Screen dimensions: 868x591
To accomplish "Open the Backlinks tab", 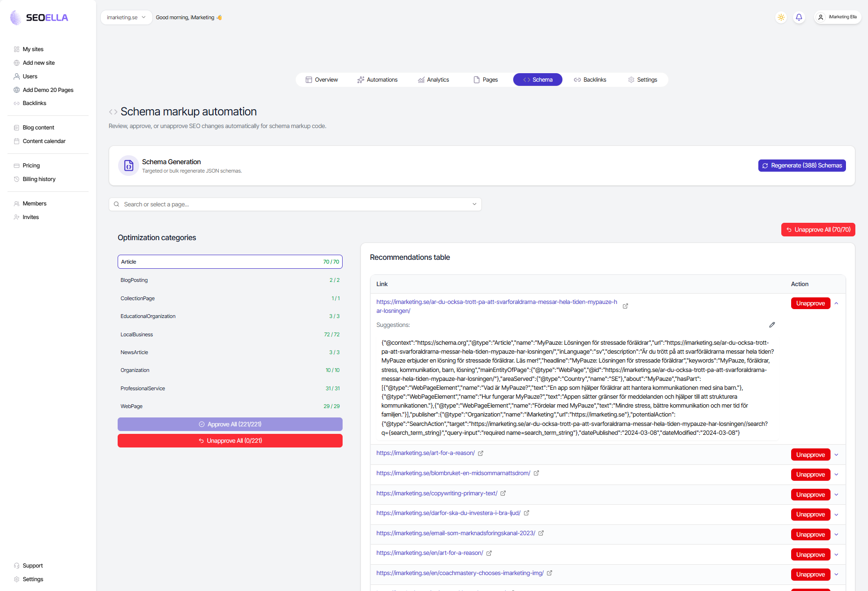I will (x=590, y=80).
